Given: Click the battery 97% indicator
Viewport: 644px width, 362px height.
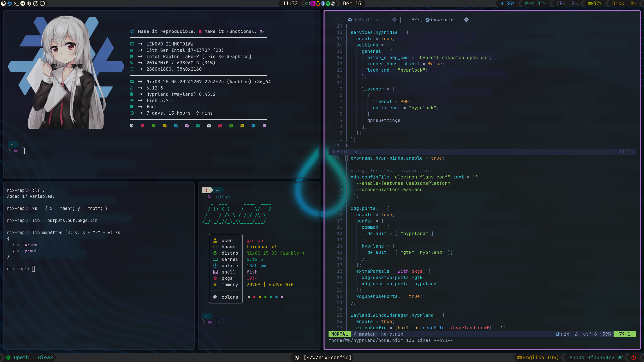Looking at the screenshot, I should [595, 4].
